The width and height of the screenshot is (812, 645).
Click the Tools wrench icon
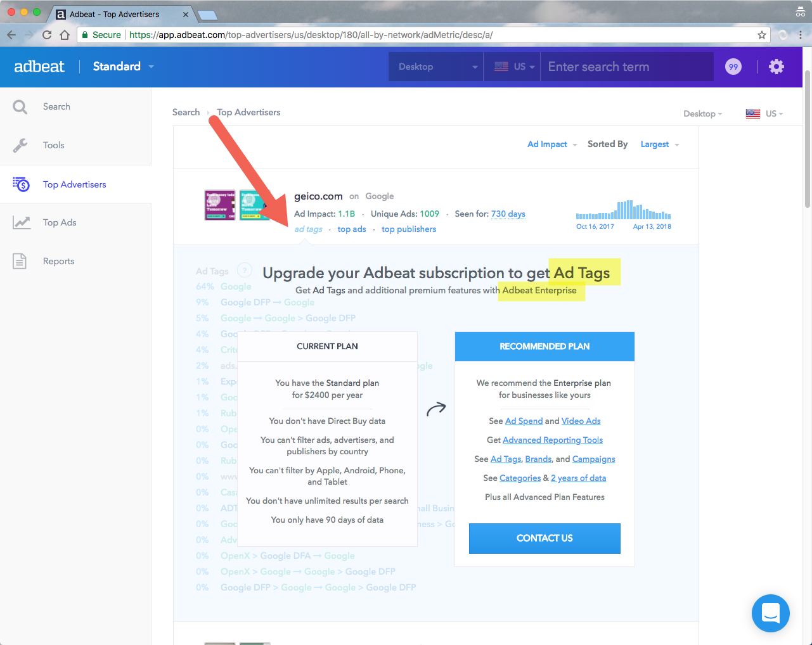[20, 145]
